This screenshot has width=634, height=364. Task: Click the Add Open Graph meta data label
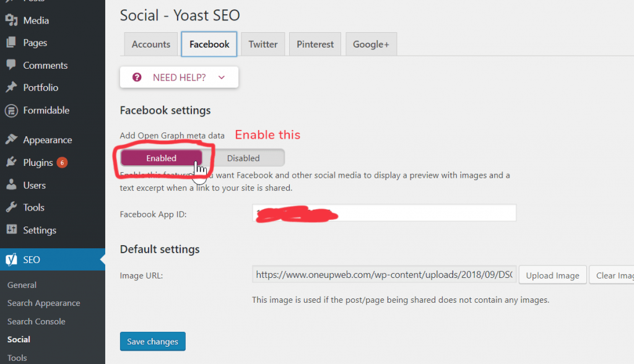click(x=172, y=136)
